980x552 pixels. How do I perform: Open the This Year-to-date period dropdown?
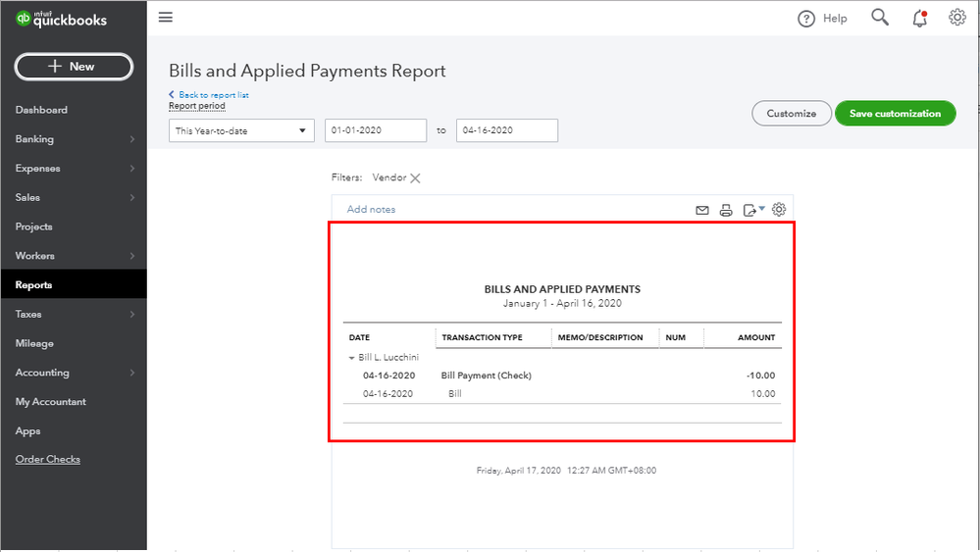point(241,130)
